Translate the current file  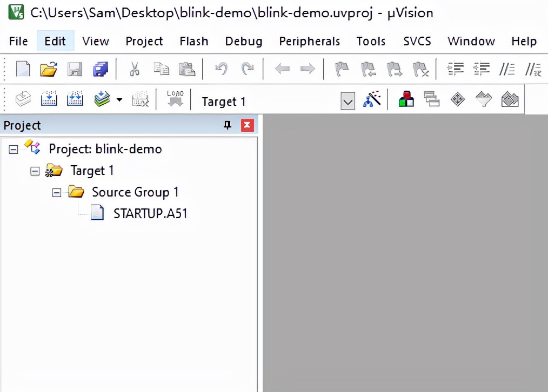coord(23,99)
